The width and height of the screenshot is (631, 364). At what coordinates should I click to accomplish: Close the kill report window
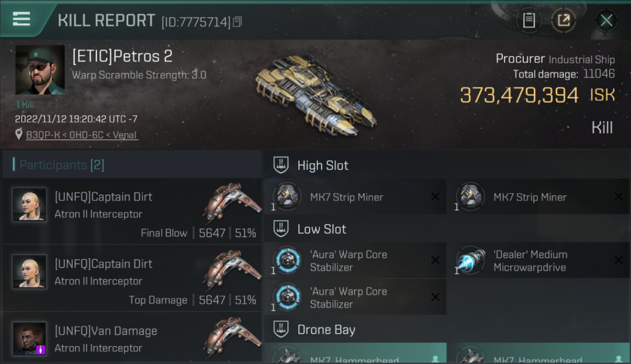click(606, 20)
